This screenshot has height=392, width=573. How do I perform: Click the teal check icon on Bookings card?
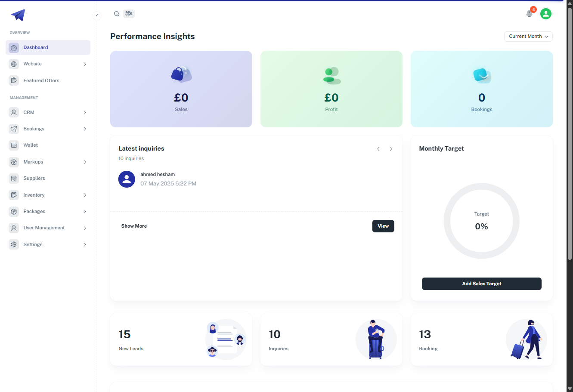tap(482, 76)
